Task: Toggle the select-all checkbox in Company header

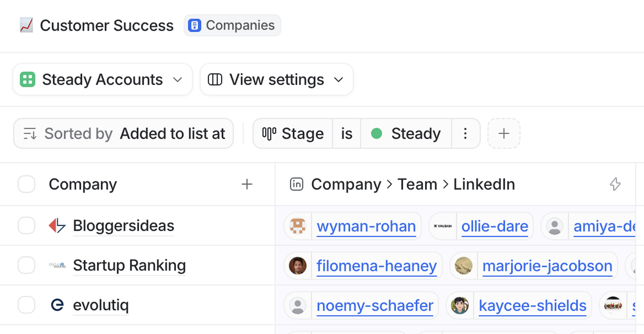Action: [x=26, y=184]
